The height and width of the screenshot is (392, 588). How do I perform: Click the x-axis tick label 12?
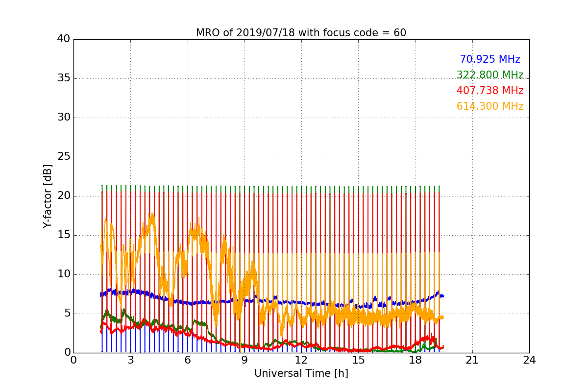301,360
